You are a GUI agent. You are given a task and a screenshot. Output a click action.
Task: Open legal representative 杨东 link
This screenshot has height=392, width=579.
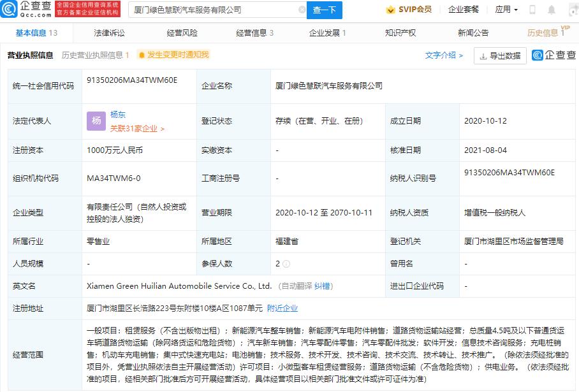coord(118,115)
